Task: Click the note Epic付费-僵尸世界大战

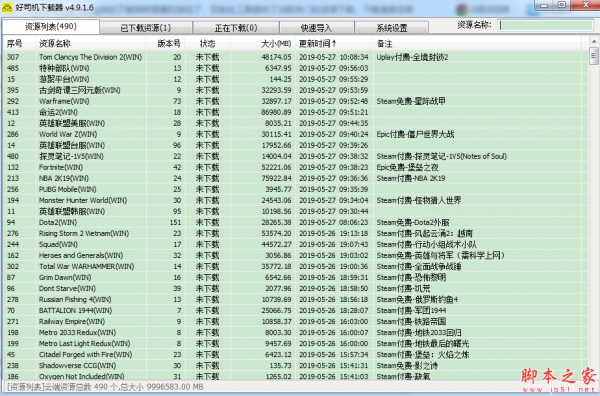Action: click(x=415, y=134)
